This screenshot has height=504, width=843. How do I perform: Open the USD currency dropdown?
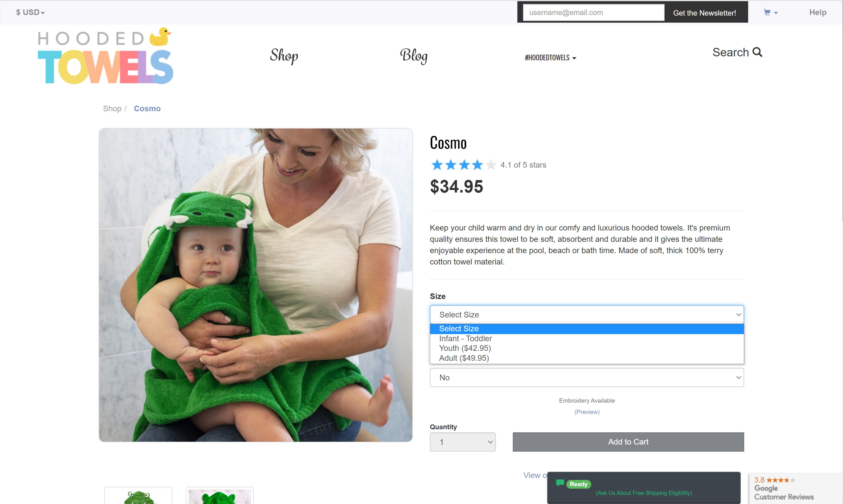[30, 12]
